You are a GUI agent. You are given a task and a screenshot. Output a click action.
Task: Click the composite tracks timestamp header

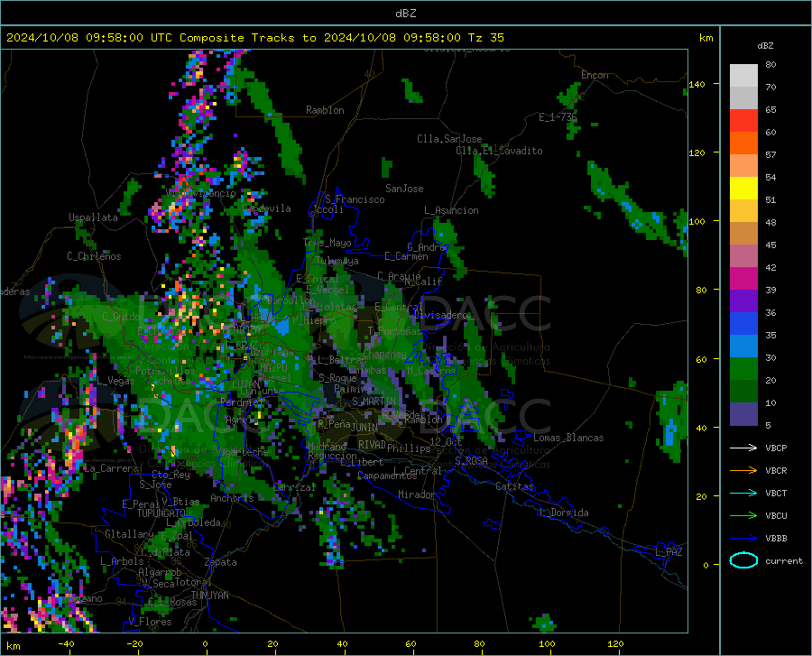tap(254, 38)
